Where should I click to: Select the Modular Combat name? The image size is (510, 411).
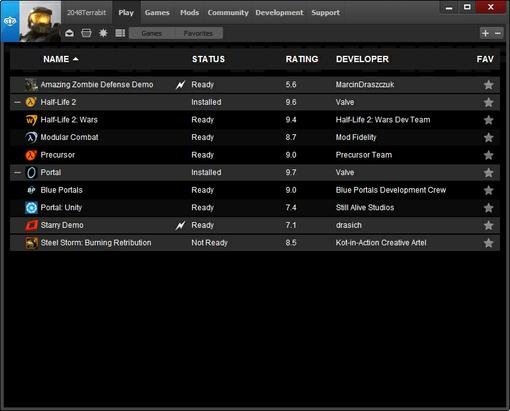tap(69, 137)
